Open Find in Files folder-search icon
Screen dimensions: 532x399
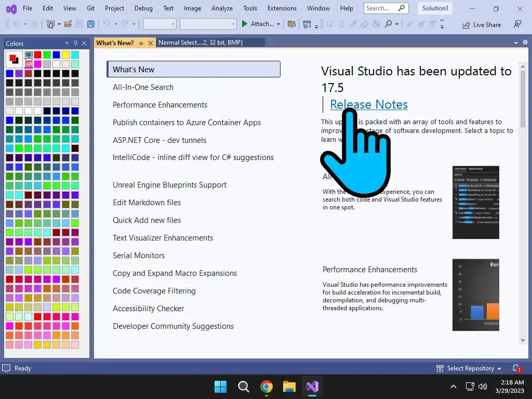point(291,24)
